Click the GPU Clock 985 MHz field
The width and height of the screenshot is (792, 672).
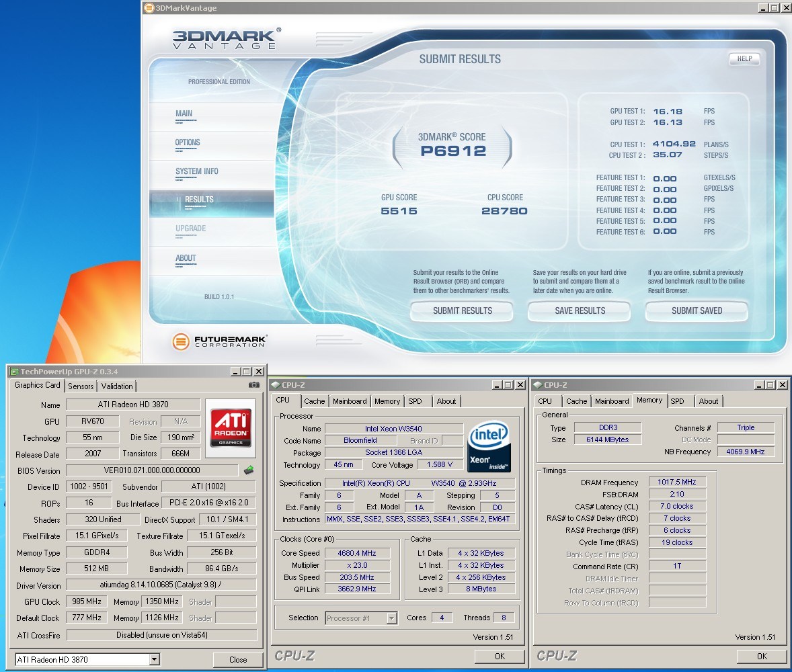point(86,601)
